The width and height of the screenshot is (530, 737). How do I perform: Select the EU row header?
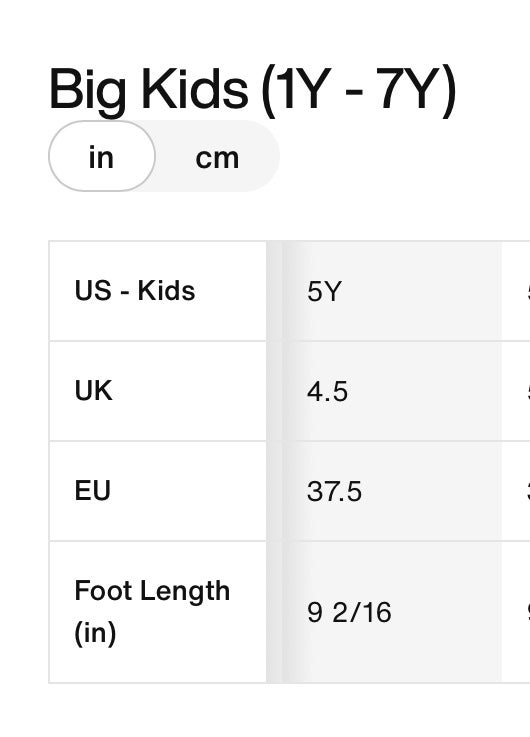158,491
